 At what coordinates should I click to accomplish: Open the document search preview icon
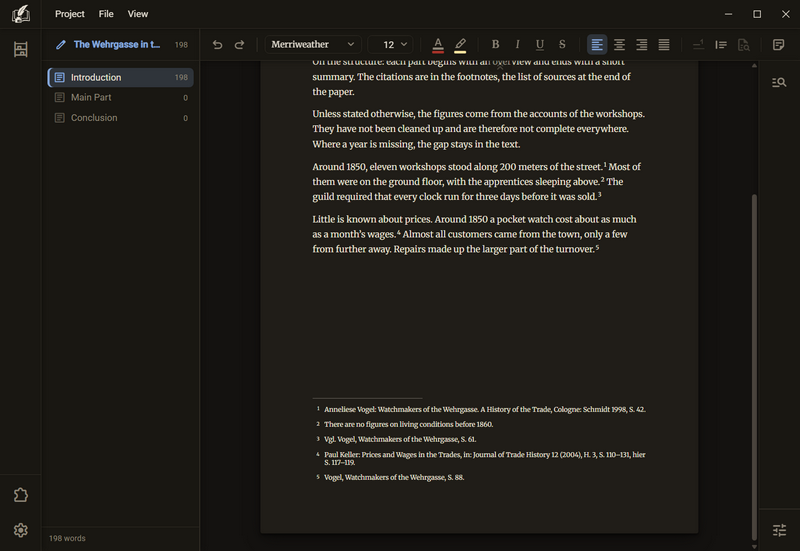point(743,44)
